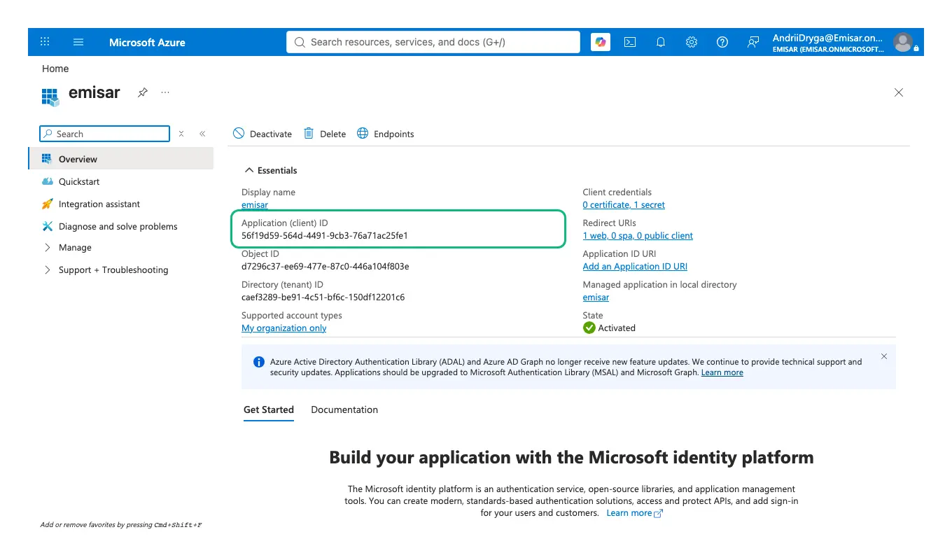Select the Object ID value d7296c37
This screenshot has width=952, height=560.
[x=325, y=267]
